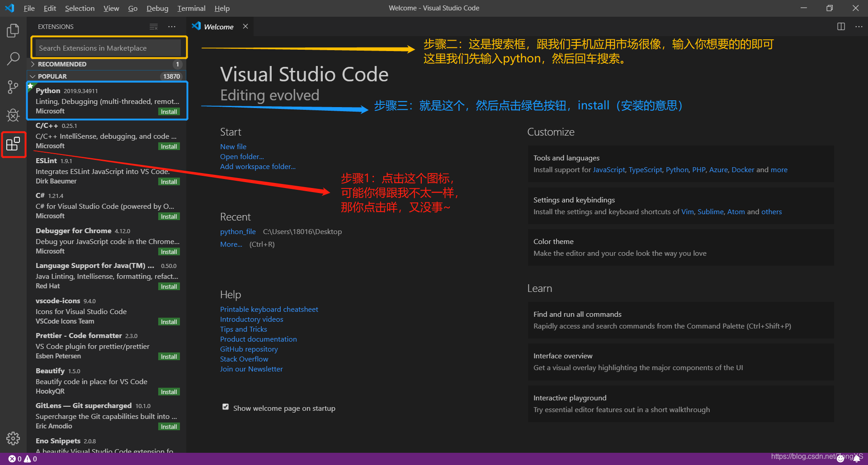The height and width of the screenshot is (465, 868).
Task: Install the ESLint extension
Action: pos(169,182)
